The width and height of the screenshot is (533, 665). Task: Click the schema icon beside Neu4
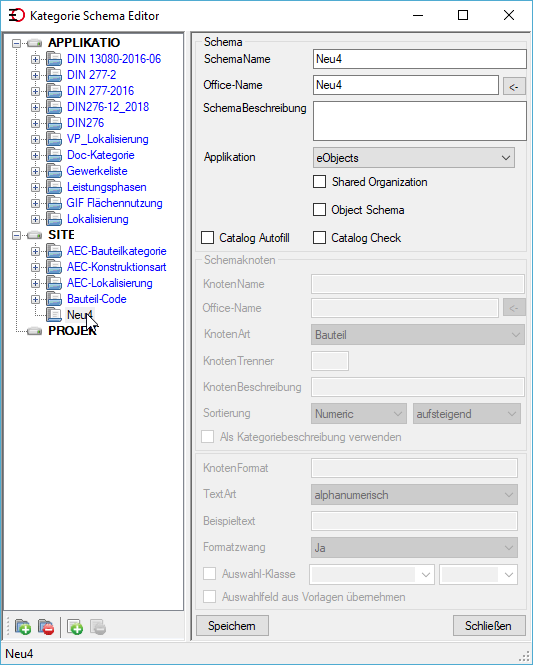(54, 315)
